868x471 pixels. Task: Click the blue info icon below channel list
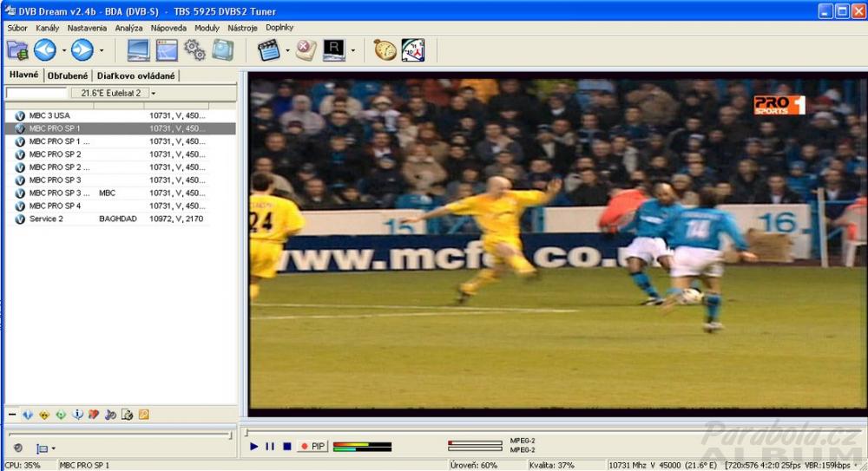(x=77, y=415)
